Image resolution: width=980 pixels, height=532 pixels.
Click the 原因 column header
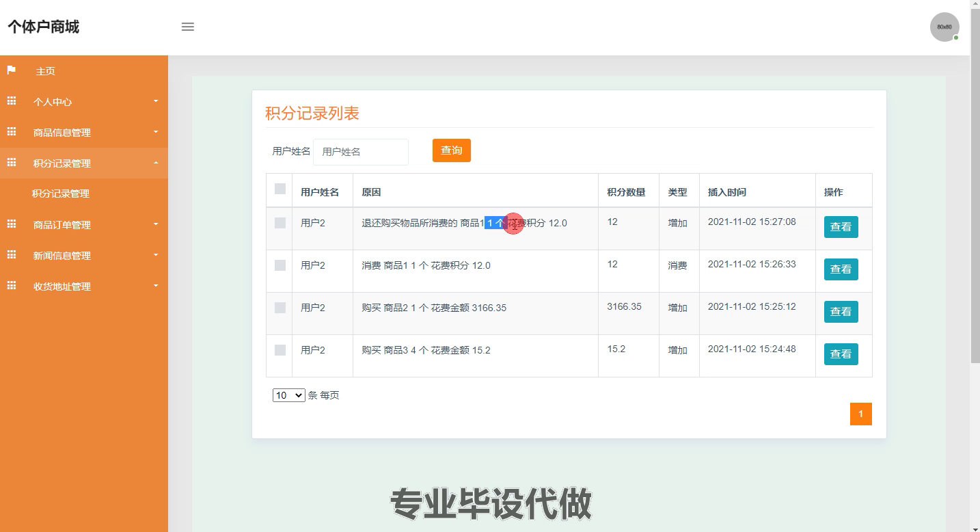pos(371,192)
